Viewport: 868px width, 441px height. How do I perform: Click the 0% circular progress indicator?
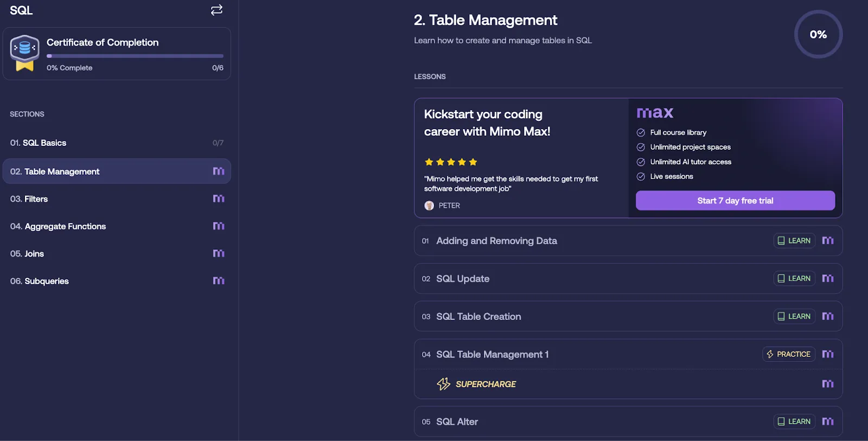click(x=818, y=34)
